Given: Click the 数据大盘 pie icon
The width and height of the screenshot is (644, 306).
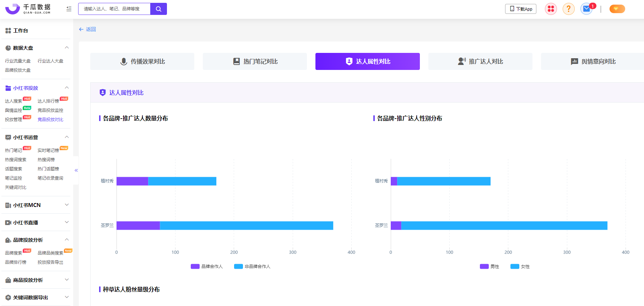Looking at the screenshot, I should coord(8,48).
